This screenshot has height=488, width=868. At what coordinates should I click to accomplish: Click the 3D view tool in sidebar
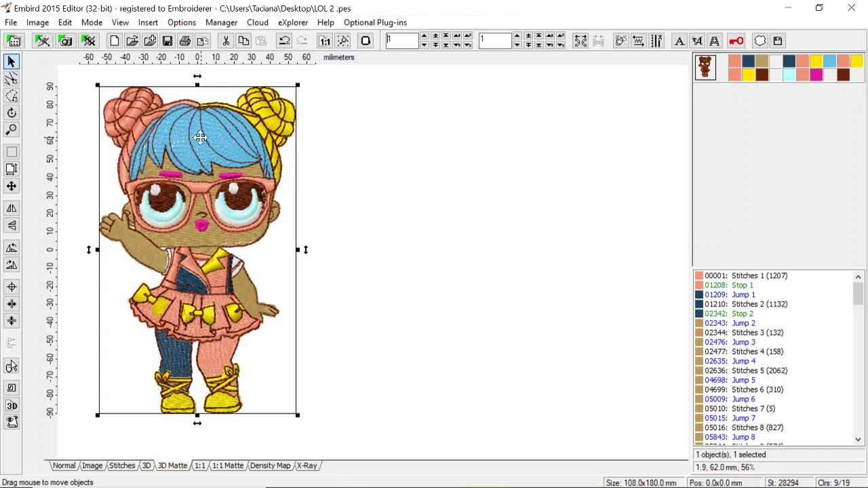click(12, 405)
